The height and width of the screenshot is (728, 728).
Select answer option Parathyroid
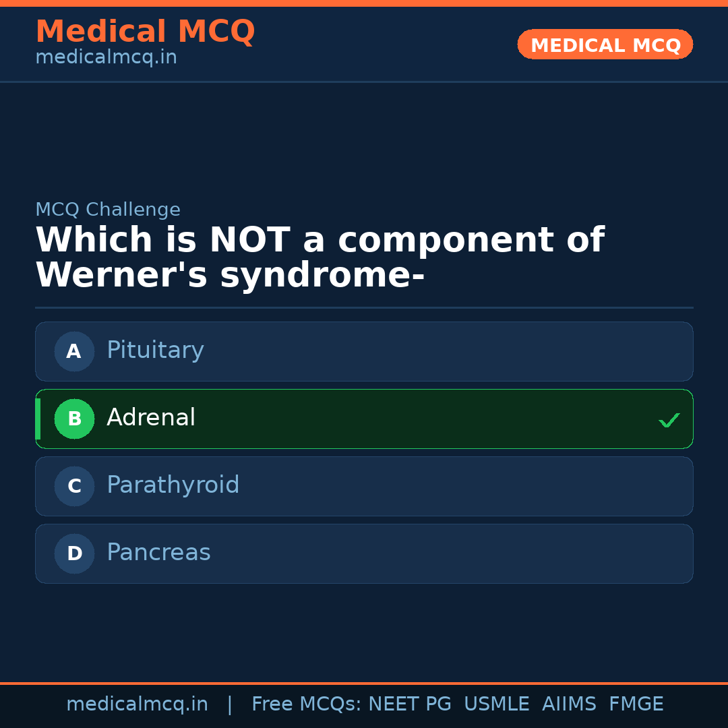[364, 486]
